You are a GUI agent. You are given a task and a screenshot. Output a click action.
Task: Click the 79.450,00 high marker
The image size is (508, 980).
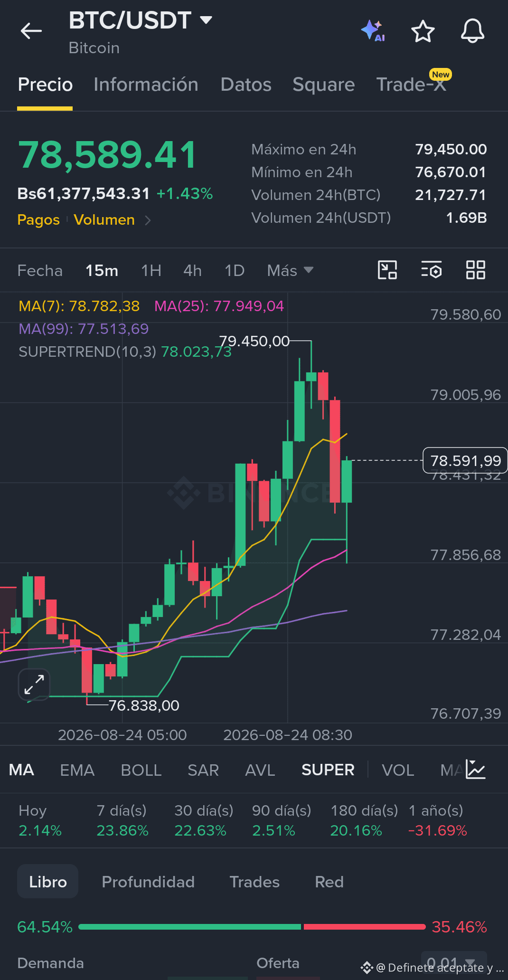point(254,341)
